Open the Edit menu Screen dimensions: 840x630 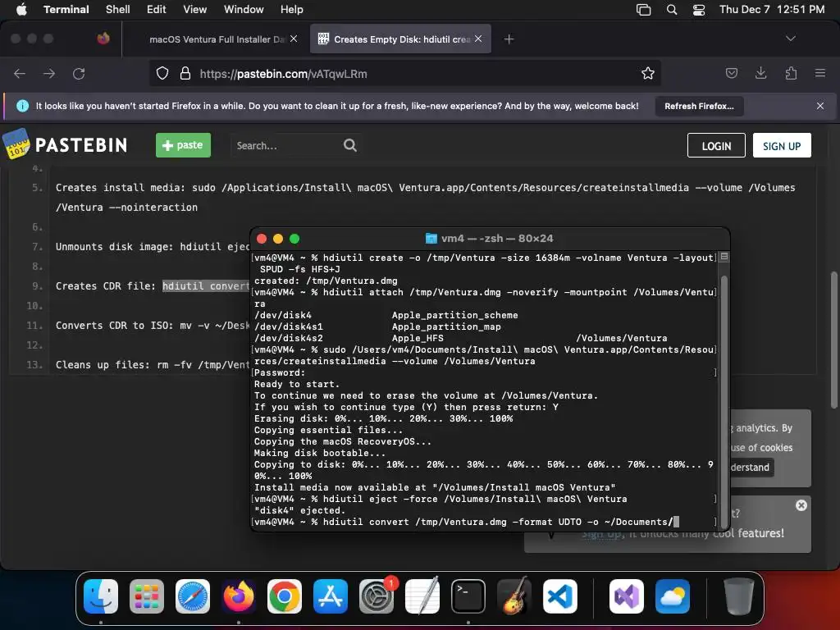click(x=157, y=10)
